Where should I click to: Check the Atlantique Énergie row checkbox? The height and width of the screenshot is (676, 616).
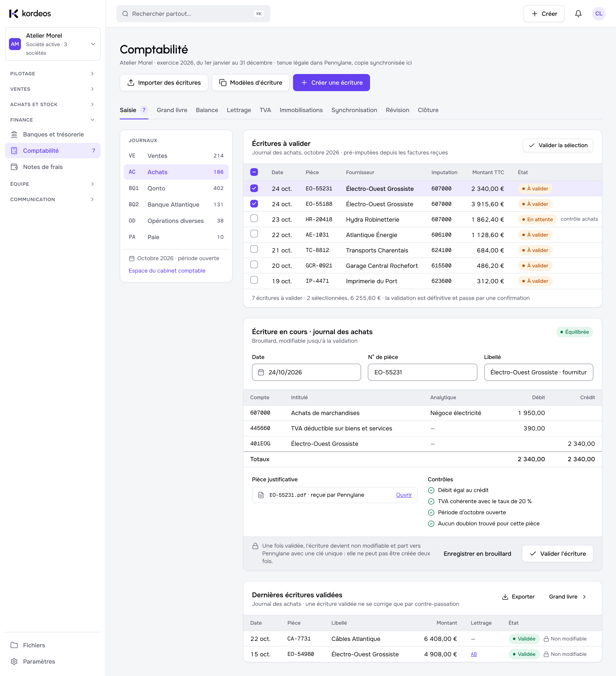point(254,234)
